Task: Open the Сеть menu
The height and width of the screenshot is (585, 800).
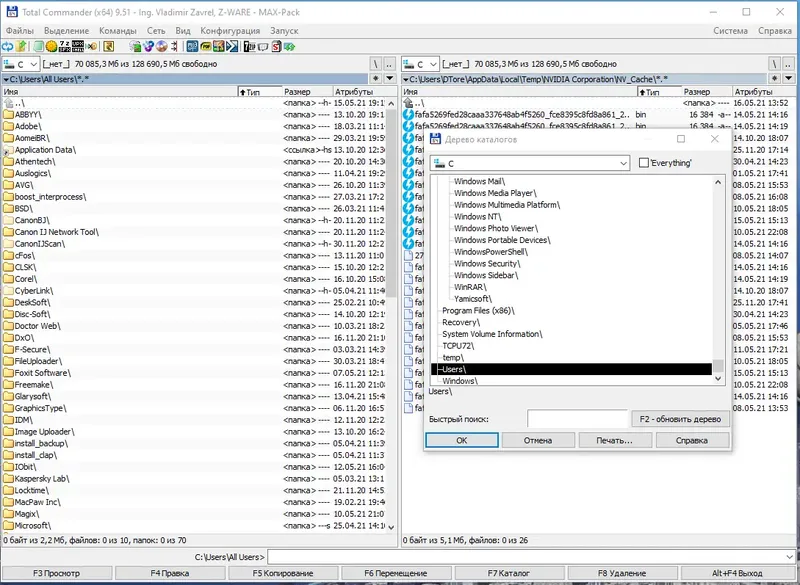Action: click(x=160, y=31)
